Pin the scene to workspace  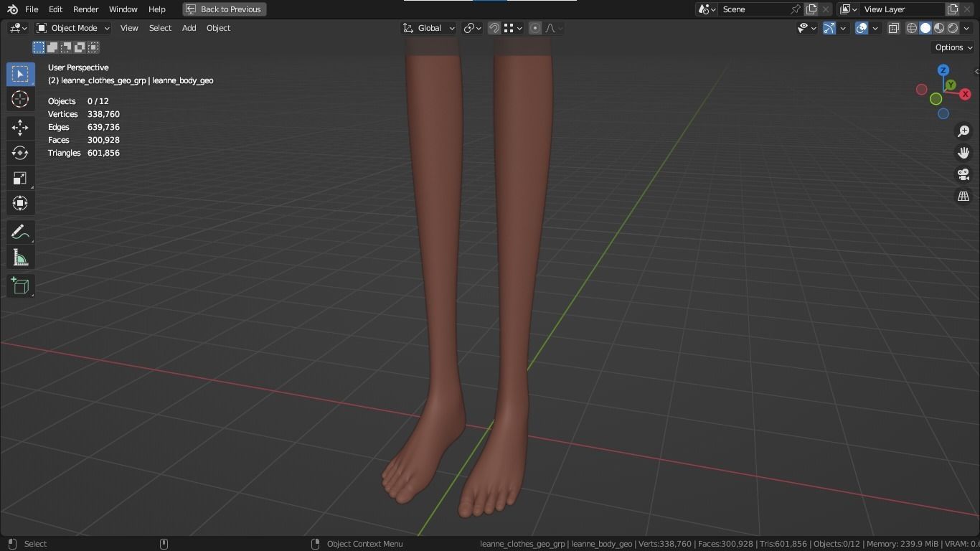[x=796, y=9]
